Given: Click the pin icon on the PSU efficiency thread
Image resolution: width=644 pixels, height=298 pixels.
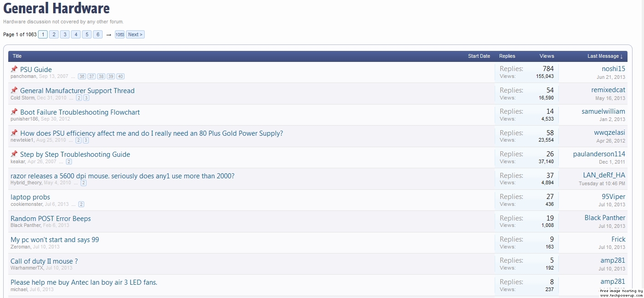Looking at the screenshot, I should pyautogui.click(x=14, y=133).
